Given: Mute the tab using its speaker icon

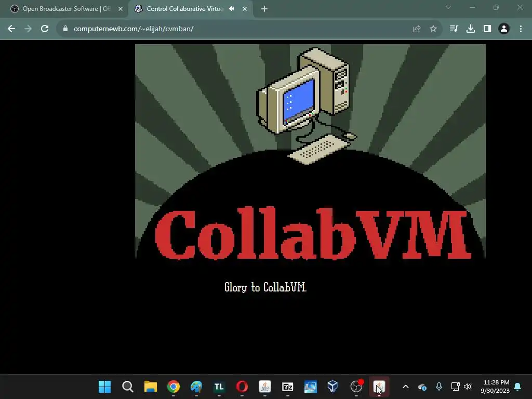Looking at the screenshot, I should click(x=232, y=9).
